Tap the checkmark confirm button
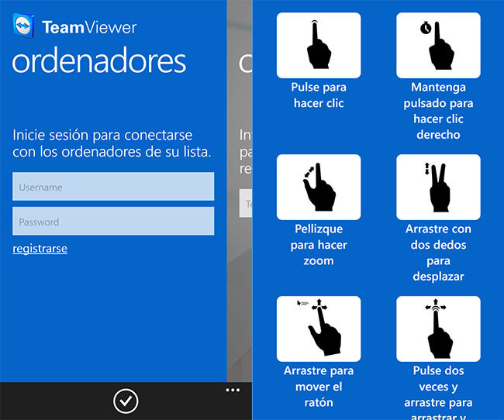Viewport: 504px width, 420px height. click(x=126, y=401)
